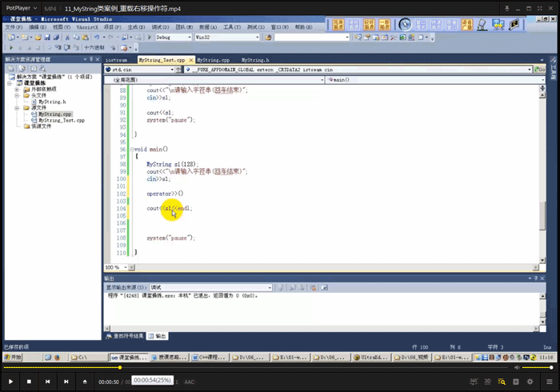560x392 pixels.
Task: Expand the 外部依赖项 tree folder
Action: point(16,89)
